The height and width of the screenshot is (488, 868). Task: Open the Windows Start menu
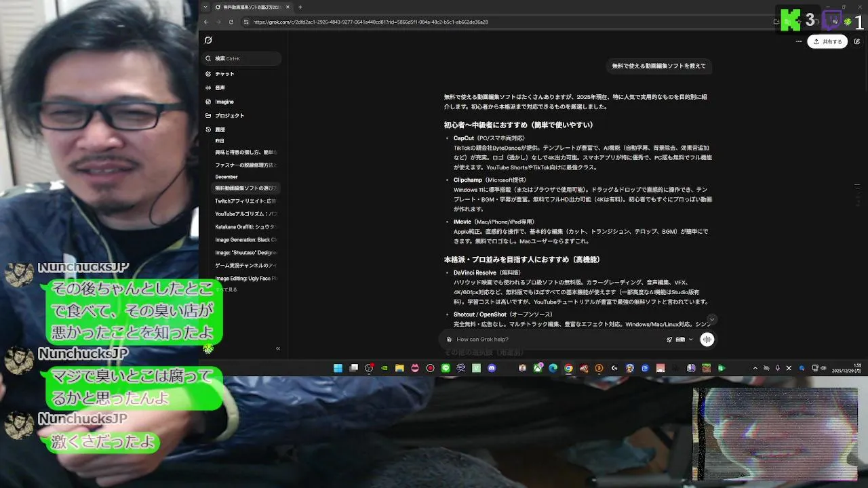pyautogui.click(x=338, y=368)
